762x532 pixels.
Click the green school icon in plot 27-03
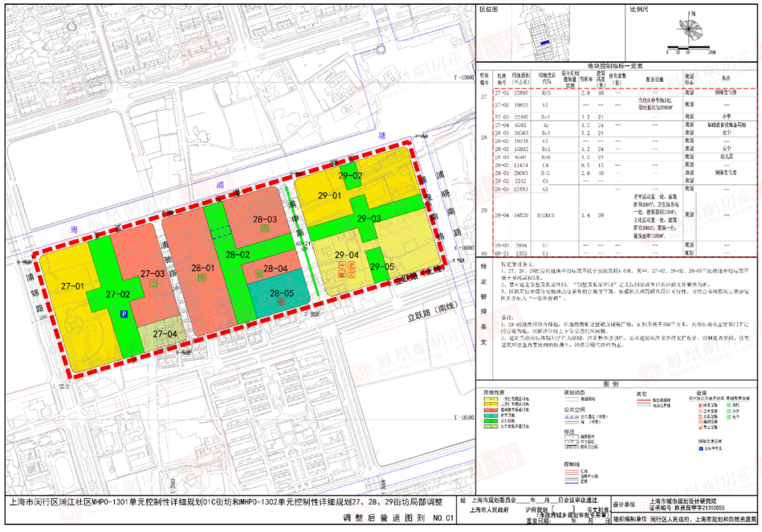click(154, 284)
